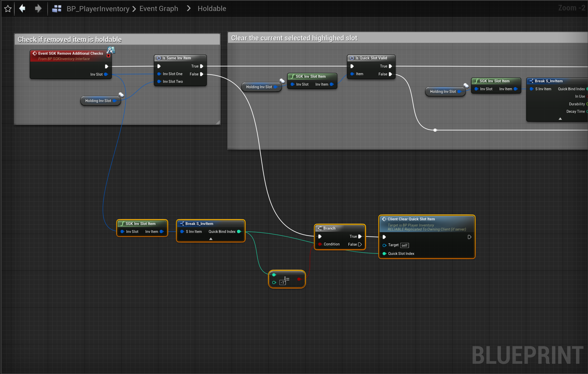Collapse the upper Break S_InvItem node pins
Viewport: 588px width, 374px height.
(x=560, y=119)
